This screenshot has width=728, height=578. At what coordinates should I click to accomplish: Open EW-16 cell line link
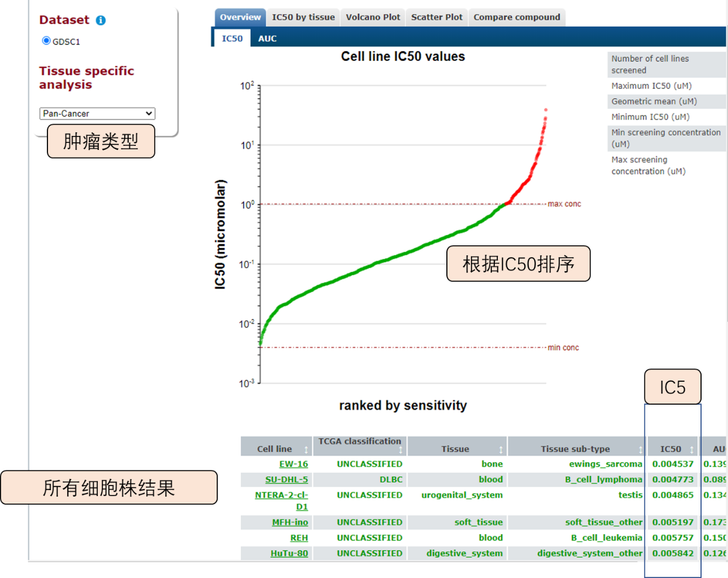click(x=293, y=464)
